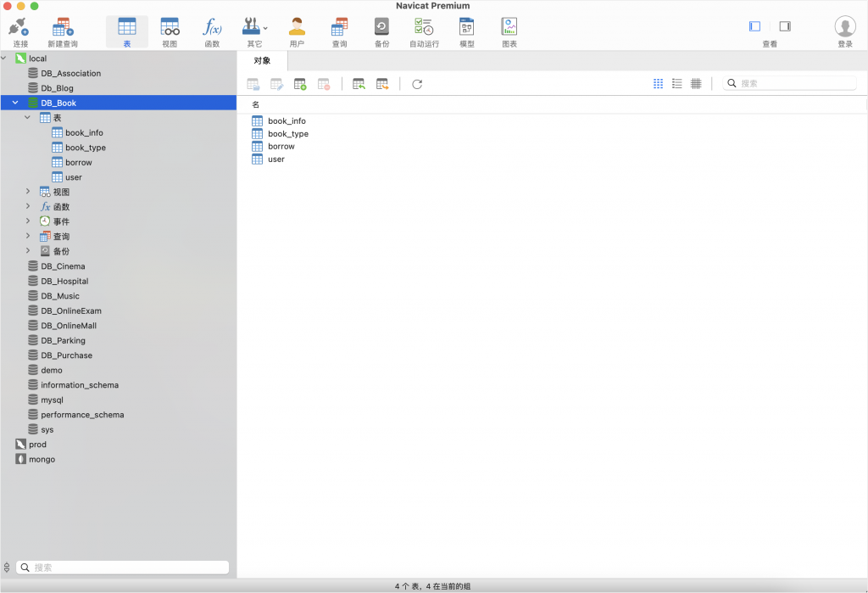This screenshot has width=868, height=593.
Task: Expand the 查询 node in the tree
Action: pyautogui.click(x=28, y=236)
